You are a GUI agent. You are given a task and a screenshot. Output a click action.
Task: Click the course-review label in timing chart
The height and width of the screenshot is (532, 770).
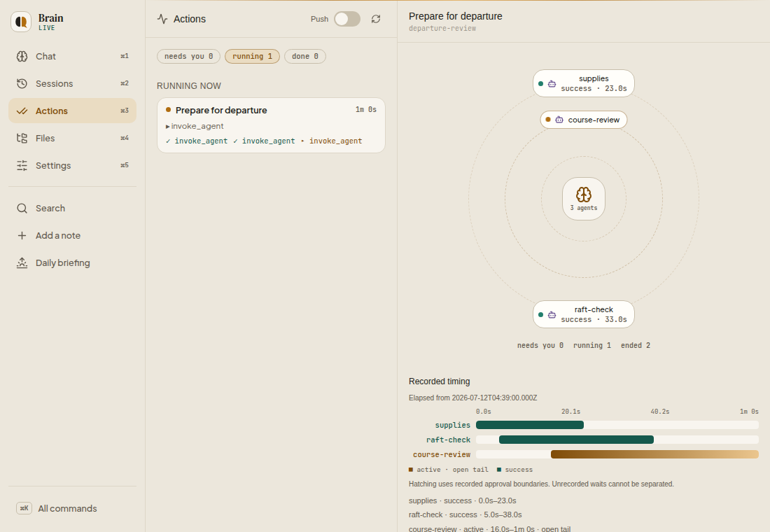(x=442, y=454)
